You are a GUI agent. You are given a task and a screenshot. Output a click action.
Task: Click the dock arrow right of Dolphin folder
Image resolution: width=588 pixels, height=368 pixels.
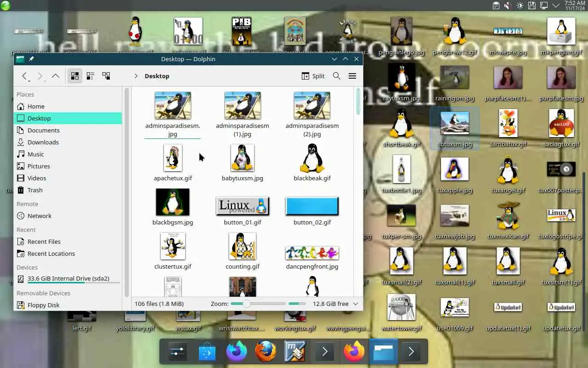point(411,352)
